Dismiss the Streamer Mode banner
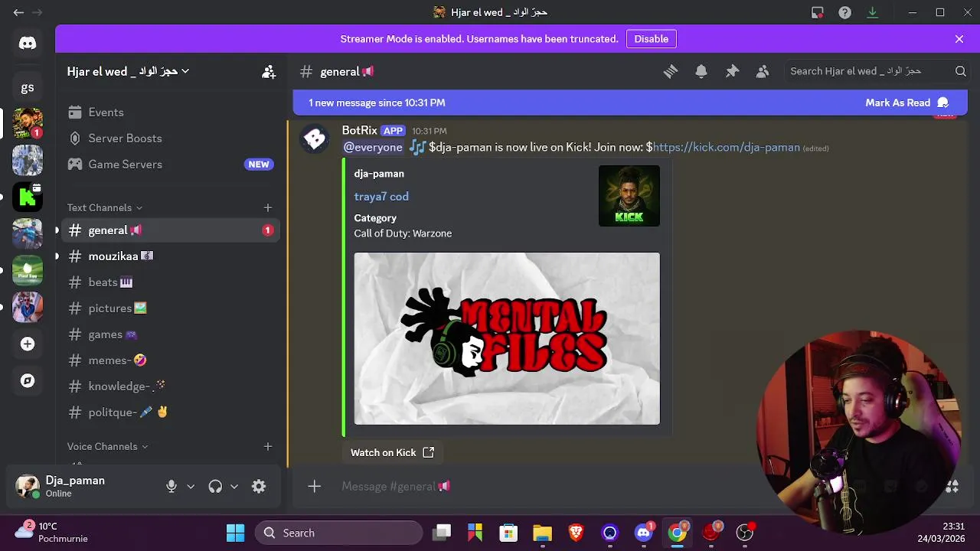Screen dimensions: 980x551 click(x=959, y=39)
